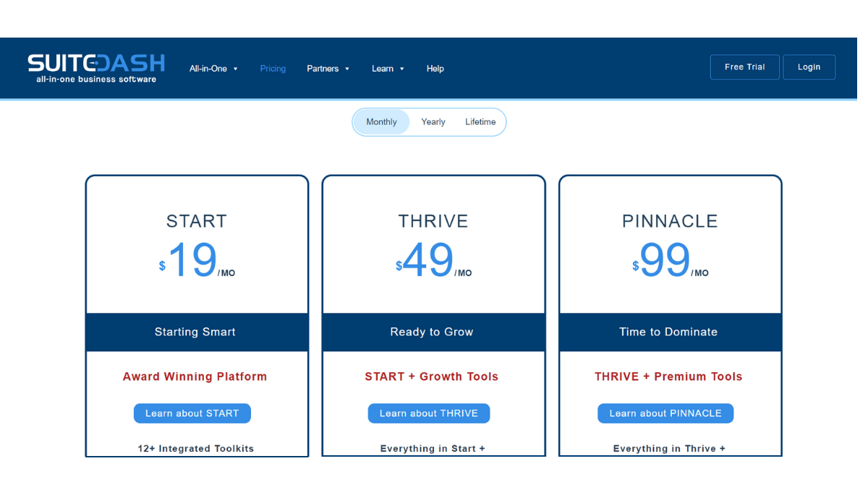Select the Monthly billing option
The width and height of the screenshot is (868, 495).
coord(381,121)
